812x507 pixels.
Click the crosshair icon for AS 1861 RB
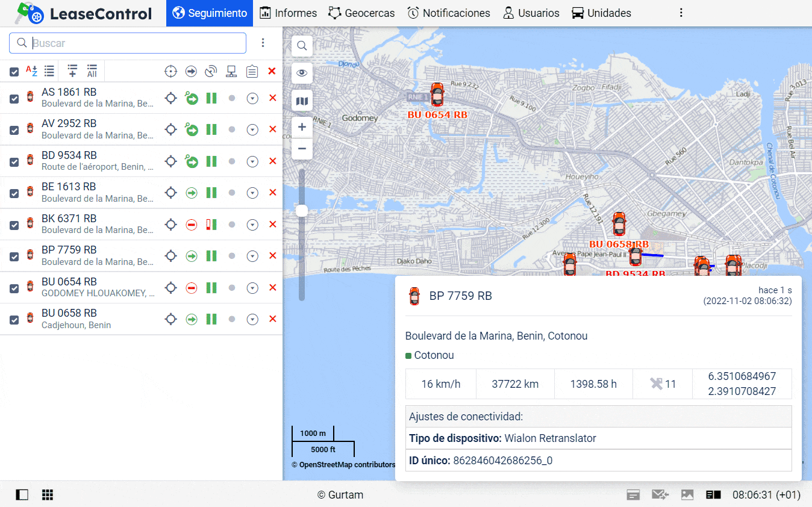click(171, 98)
